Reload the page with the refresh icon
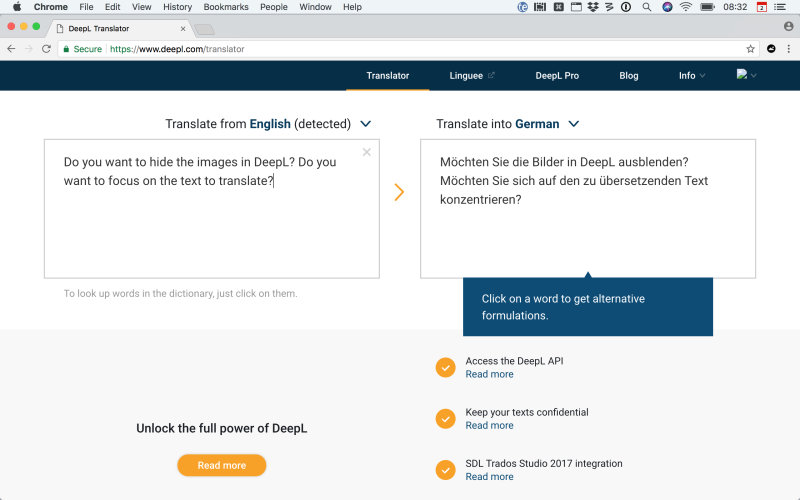This screenshot has width=800, height=500. (46, 49)
